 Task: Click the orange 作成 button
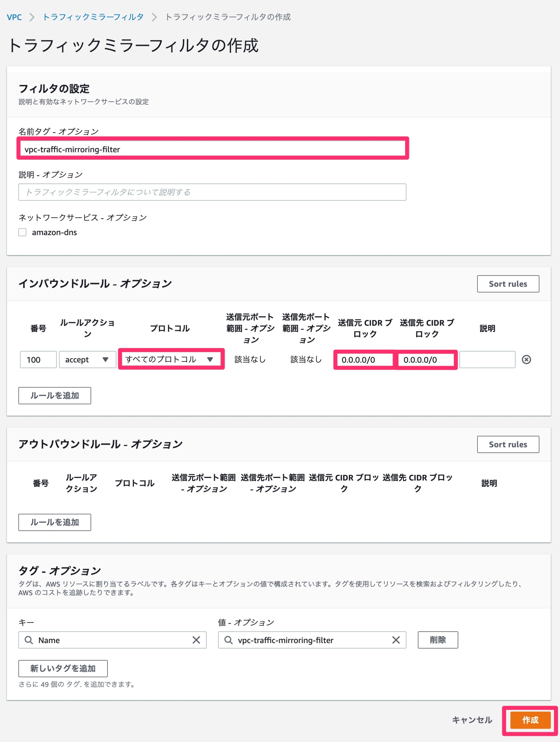tap(530, 720)
